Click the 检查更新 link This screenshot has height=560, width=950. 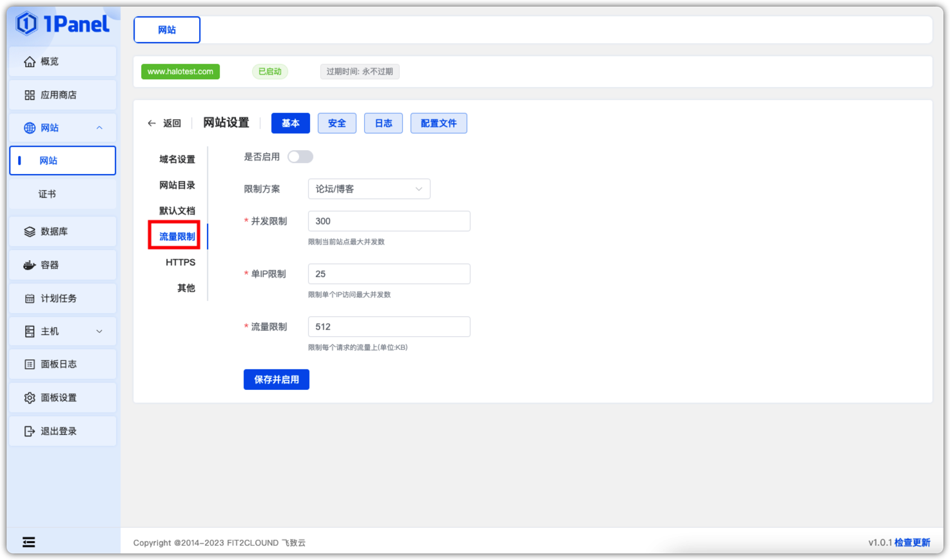tap(912, 543)
